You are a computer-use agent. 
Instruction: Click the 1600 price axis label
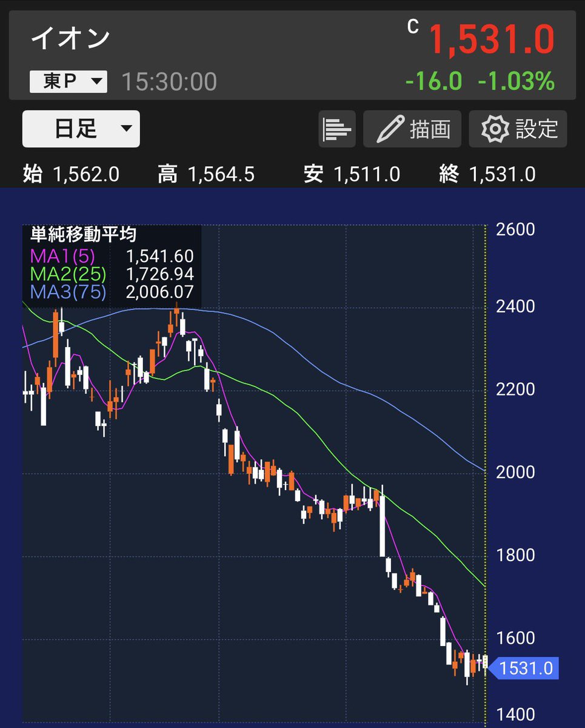click(515, 638)
